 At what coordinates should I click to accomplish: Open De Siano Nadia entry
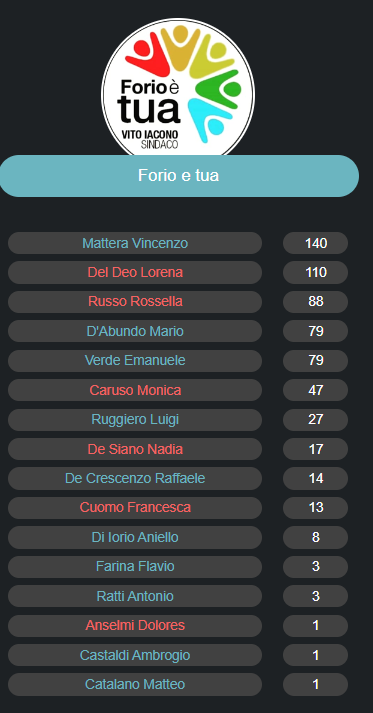click(x=135, y=449)
